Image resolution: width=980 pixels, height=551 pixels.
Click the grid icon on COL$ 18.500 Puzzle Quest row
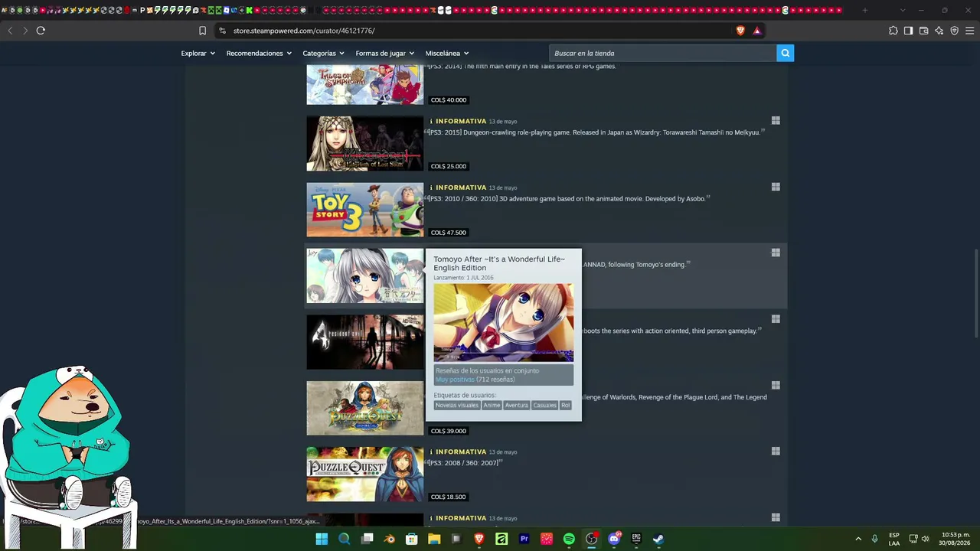[x=776, y=452]
